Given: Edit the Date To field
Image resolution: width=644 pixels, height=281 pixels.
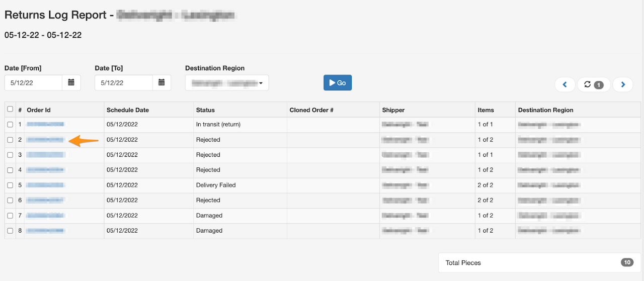Looking at the screenshot, I should tap(124, 83).
